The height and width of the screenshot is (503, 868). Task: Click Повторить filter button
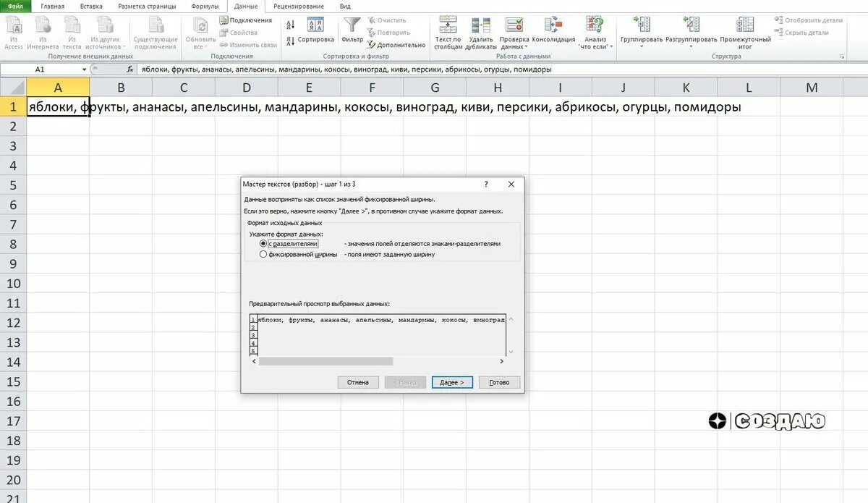click(388, 33)
